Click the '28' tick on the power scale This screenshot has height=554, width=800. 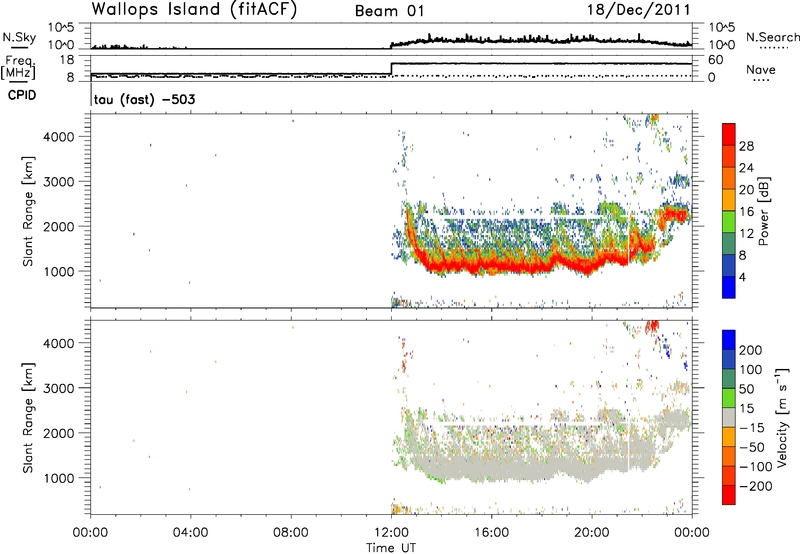pyautogui.click(x=746, y=146)
